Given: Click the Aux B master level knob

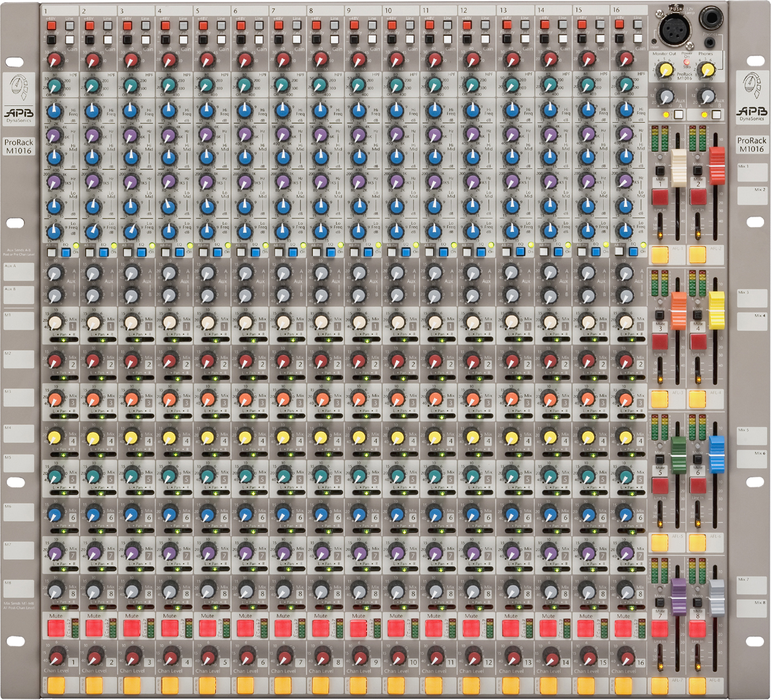Looking at the screenshot, I should (707, 96).
